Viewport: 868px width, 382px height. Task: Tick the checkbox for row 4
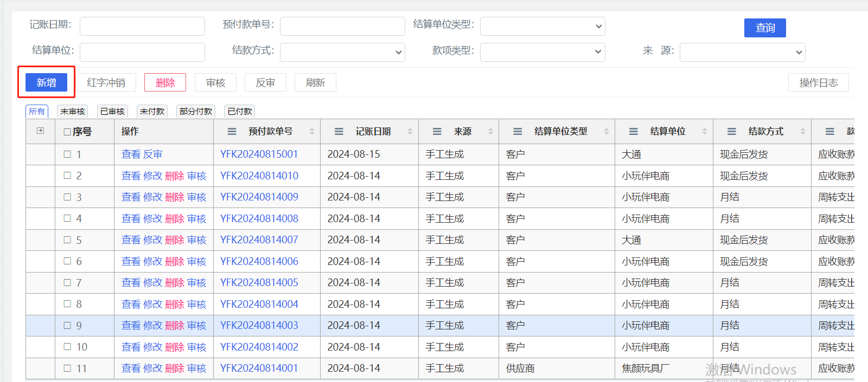tap(67, 218)
